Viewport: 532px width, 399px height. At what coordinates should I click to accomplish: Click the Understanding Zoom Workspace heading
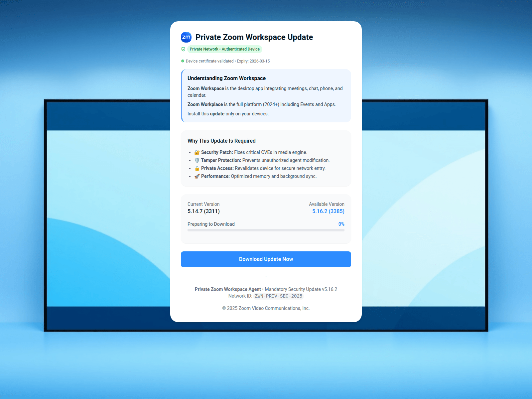pyautogui.click(x=226, y=78)
